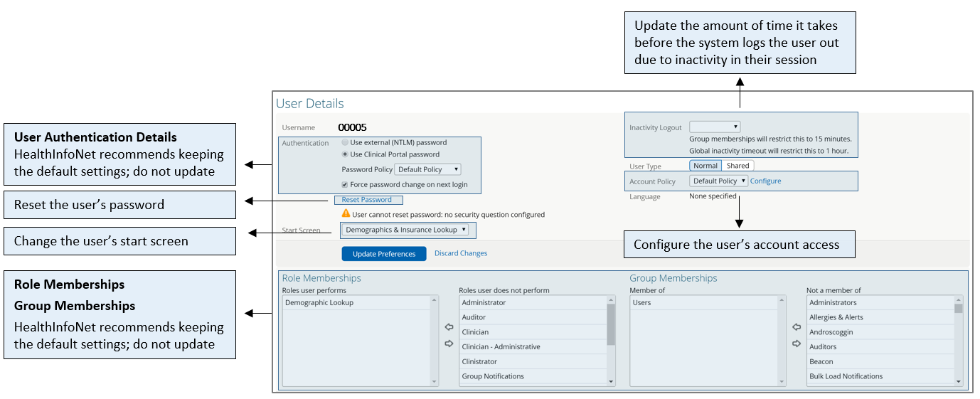Switch User Type to Normal
Viewport: 980px width, 399px height.
[x=705, y=166]
